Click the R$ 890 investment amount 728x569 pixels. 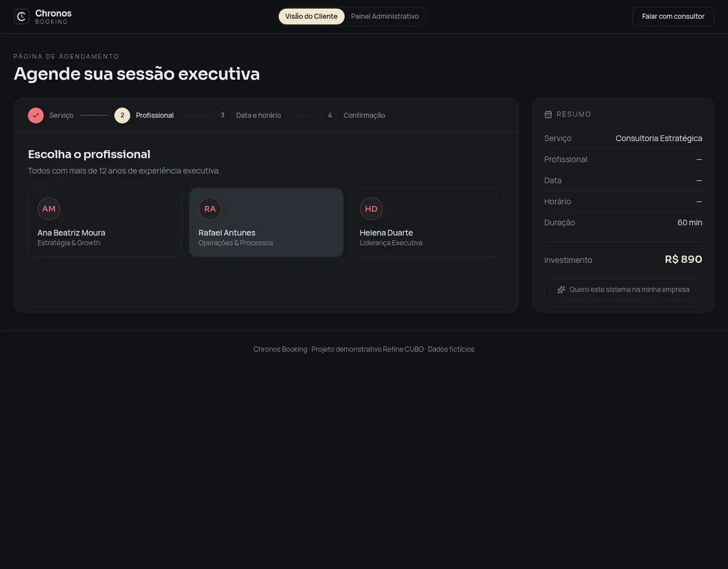[x=684, y=259]
